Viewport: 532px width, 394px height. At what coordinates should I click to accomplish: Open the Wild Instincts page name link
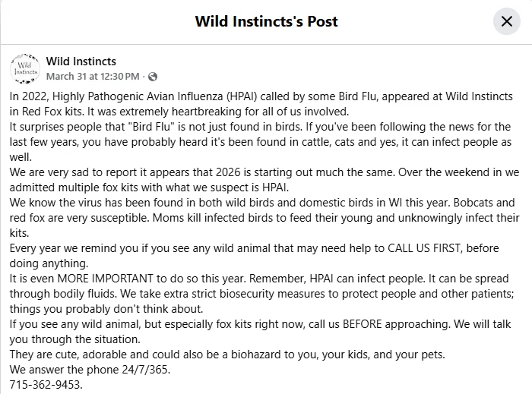pos(81,61)
